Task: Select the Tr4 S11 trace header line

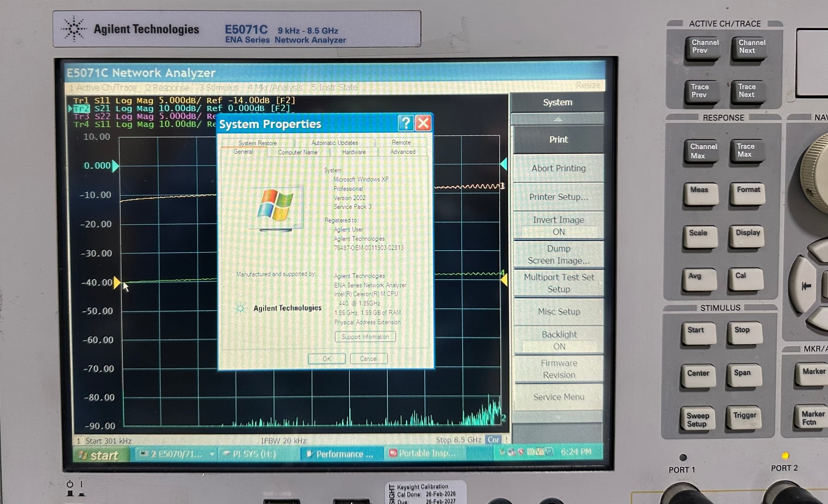Action: point(144,124)
